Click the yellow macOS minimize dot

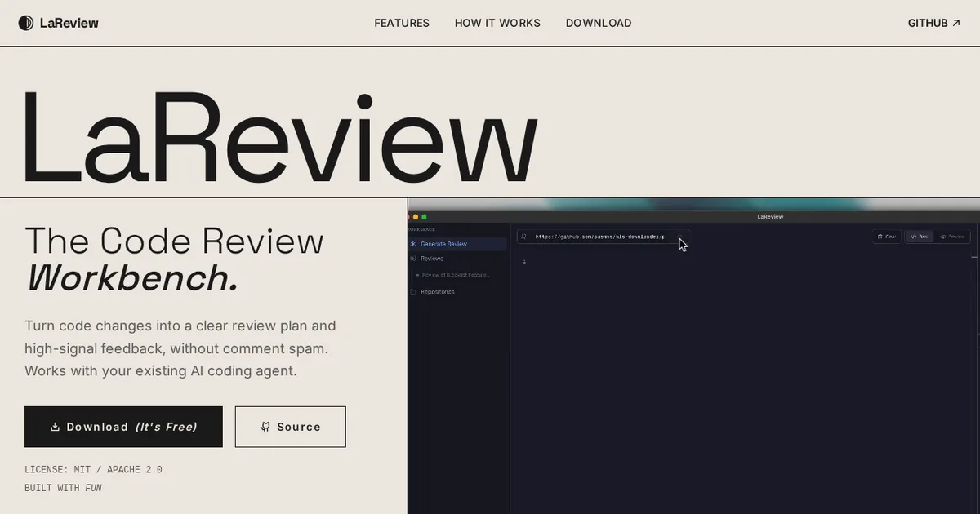(x=416, y=217)
